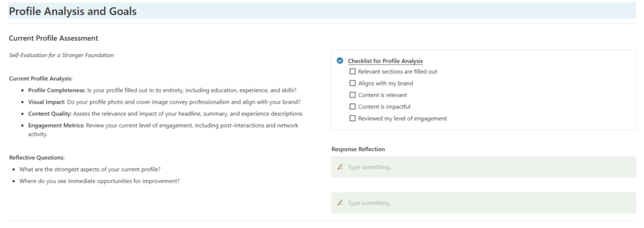The image size is (644, 228).
Task: Open the 'Checklist for Profile Analysis' link
Action: (x=386, y=61)
